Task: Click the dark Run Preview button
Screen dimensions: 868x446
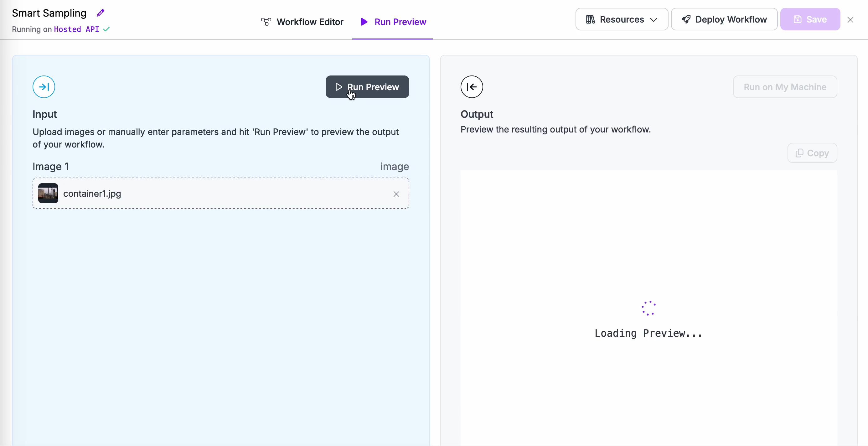Action: 367,87
